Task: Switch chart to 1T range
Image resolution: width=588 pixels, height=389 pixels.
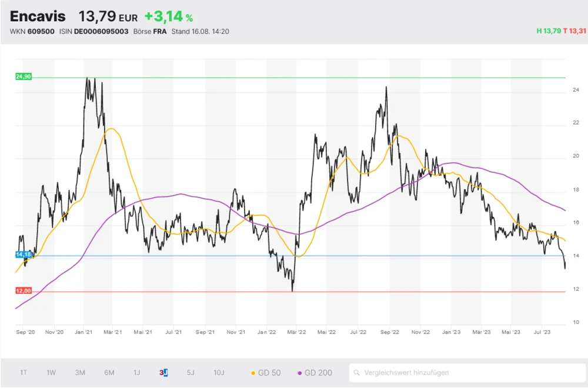Action: (24, 373)
